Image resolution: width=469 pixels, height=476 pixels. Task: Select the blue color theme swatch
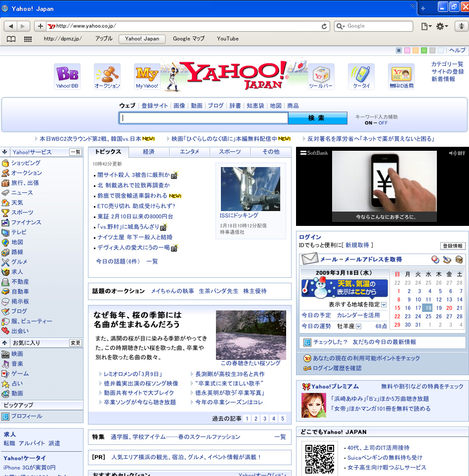pos(399,50)
